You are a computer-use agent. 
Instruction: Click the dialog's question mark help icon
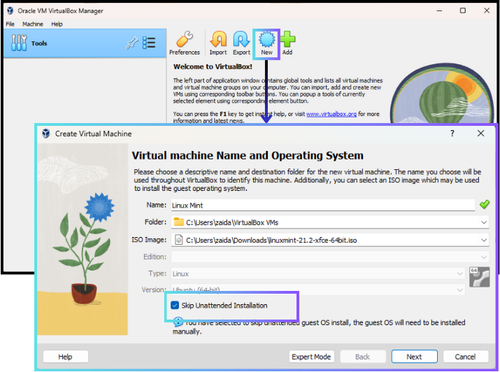point(452,133)
